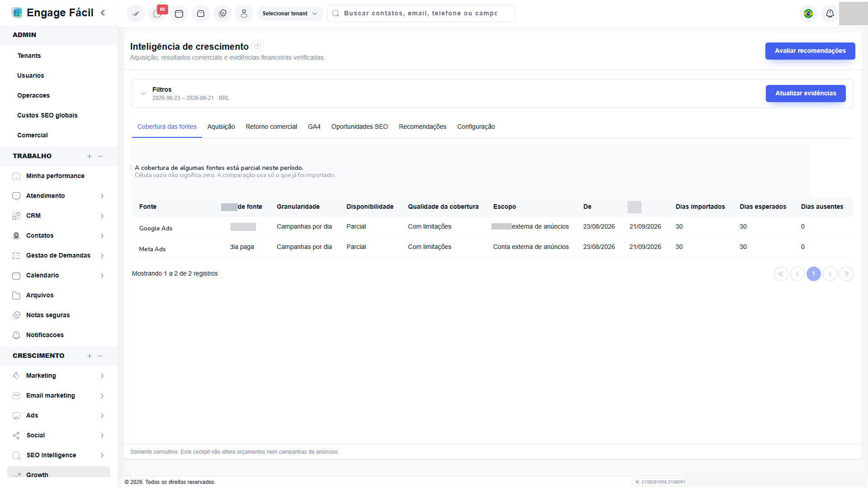Viewport: 868px width, 488px height.
Task: Go to the previous page arrow
Action: [797, 274]
